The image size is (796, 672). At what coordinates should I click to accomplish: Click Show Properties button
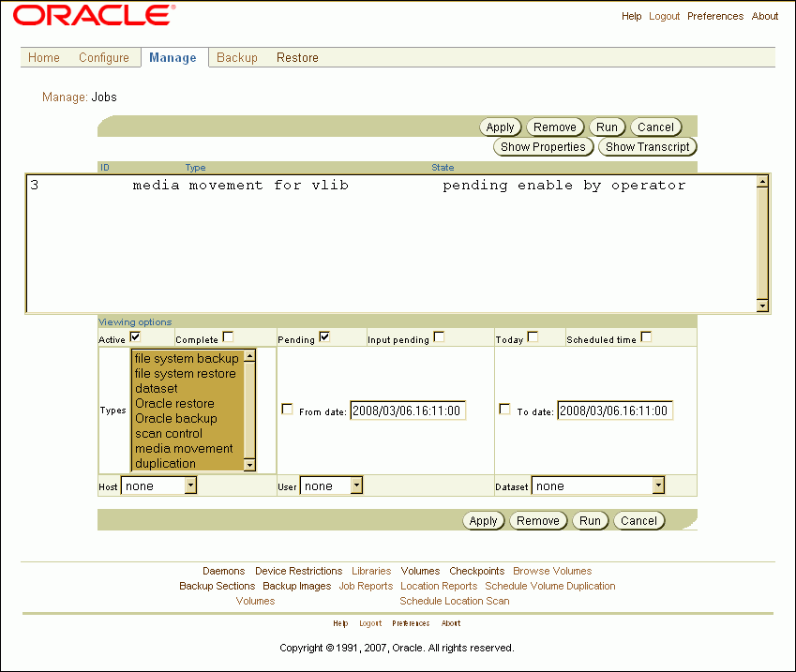click(543, 147)
